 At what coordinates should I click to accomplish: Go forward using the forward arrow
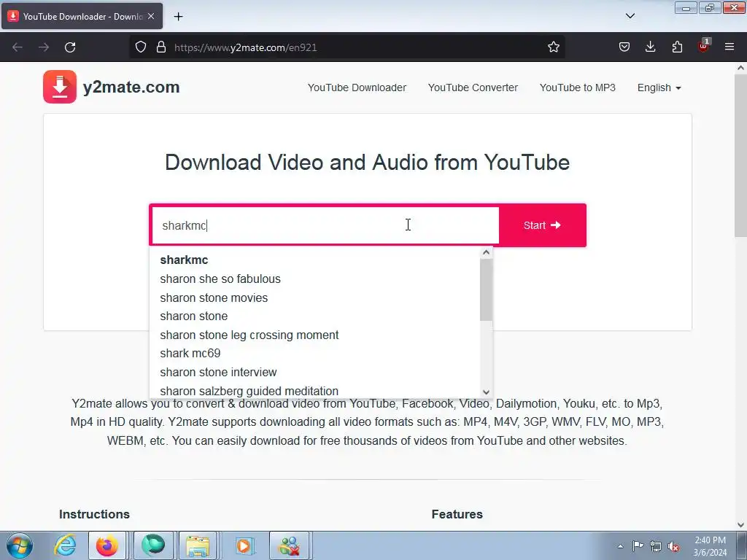(43, 47)
